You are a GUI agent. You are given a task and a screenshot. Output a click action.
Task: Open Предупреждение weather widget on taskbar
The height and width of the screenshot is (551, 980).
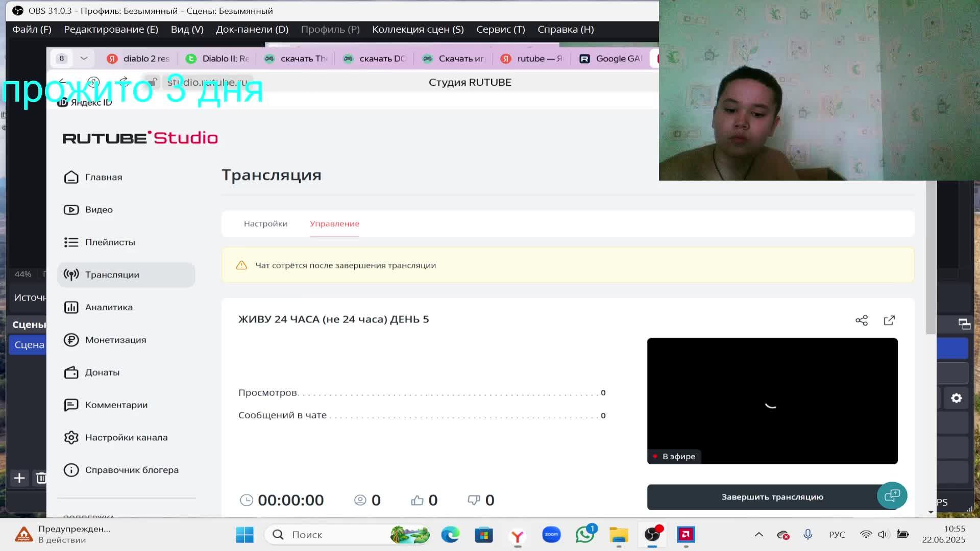pyautogui.click(x=64, y=534)
